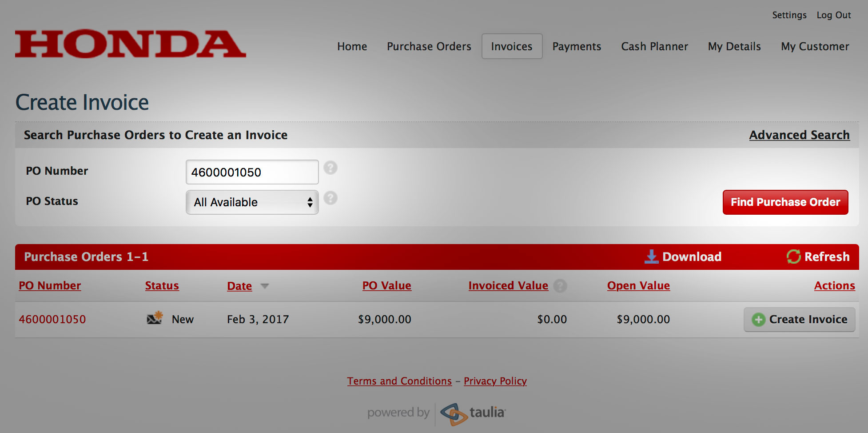Image resolution: width=868 pixels, height=433 pixels.
Task: Click the Honda logo
Action: point(130,44)
